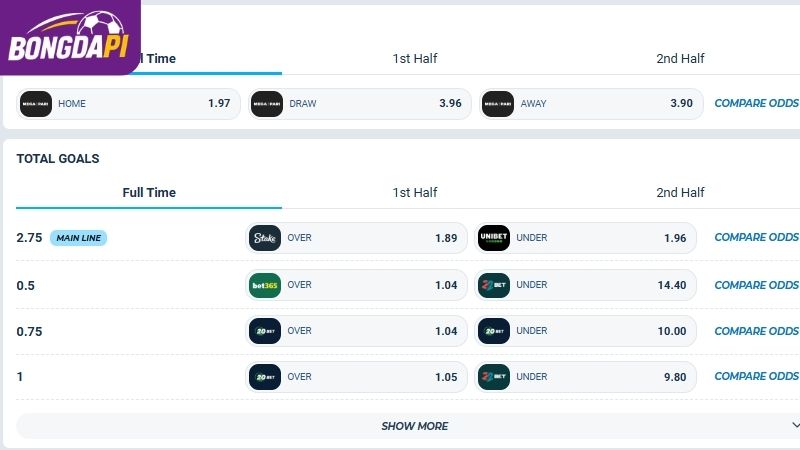
Task: Click the MAIN LINE badge
Action: click(79, 238)
